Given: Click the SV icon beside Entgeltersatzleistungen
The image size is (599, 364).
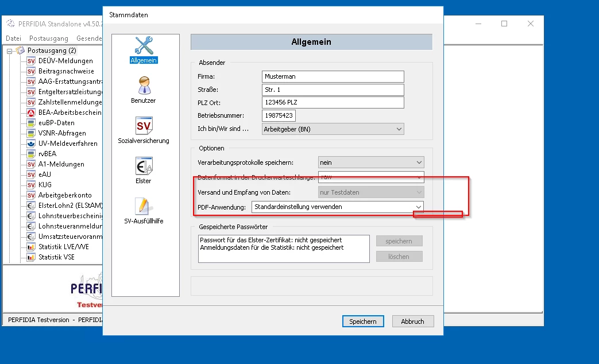Looking at the screenshot, I should [x=32, y=92].
